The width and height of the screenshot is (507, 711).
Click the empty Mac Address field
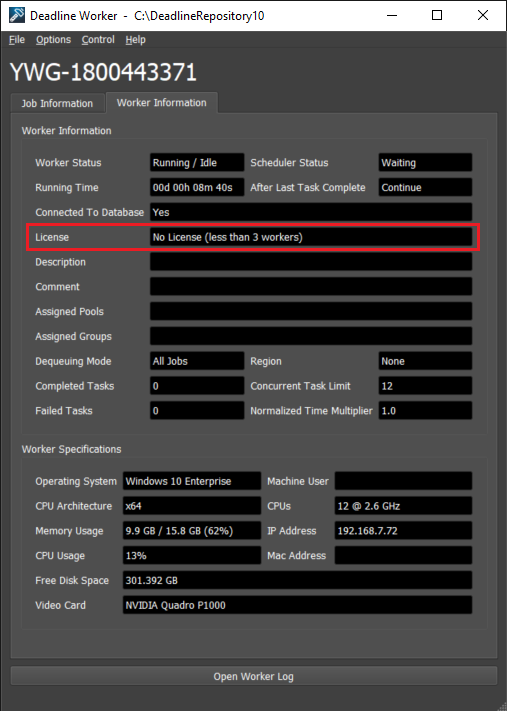(x=403, y=555)
